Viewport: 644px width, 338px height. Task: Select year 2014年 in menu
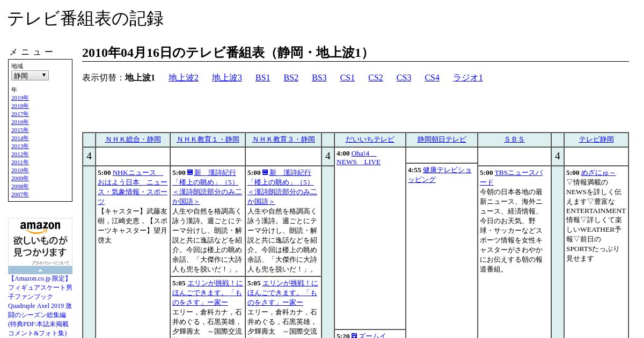[x=20, y=138]
